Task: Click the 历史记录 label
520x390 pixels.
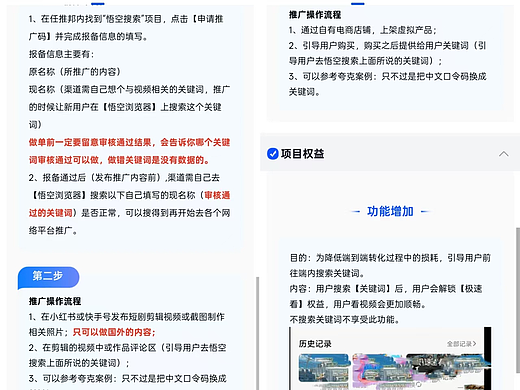Action: coord(315,344)
